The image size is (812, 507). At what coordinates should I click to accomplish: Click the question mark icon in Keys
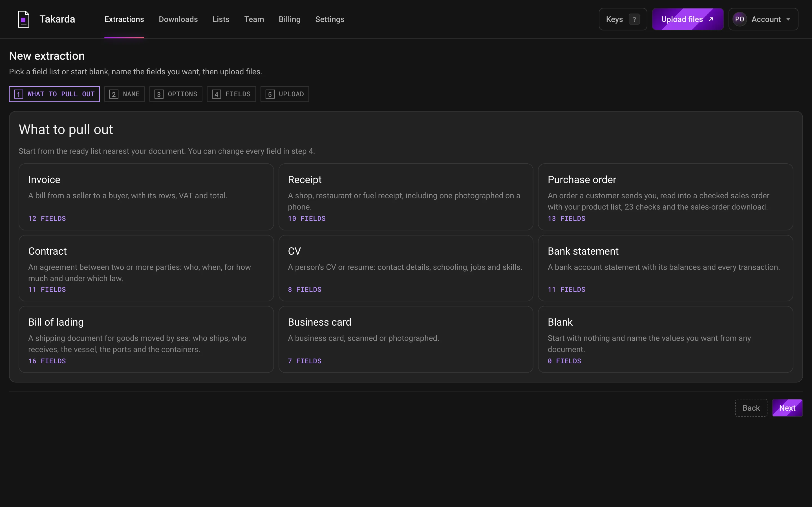coord(634,19)
